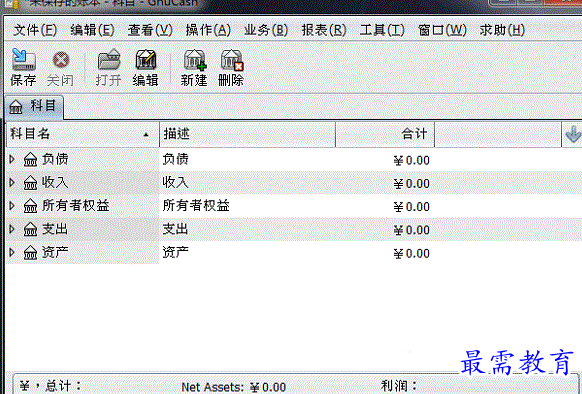The width and height of the screenshot is (582, 394).
Task: Select the 支出 account row name
Action: (55, 229)
